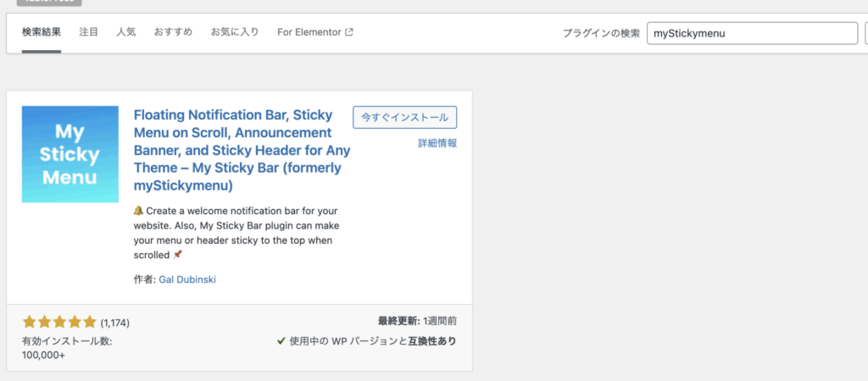
Task: Click the 使用中の WP バージョンと互換性あり text
Action: tap(373, 341)
